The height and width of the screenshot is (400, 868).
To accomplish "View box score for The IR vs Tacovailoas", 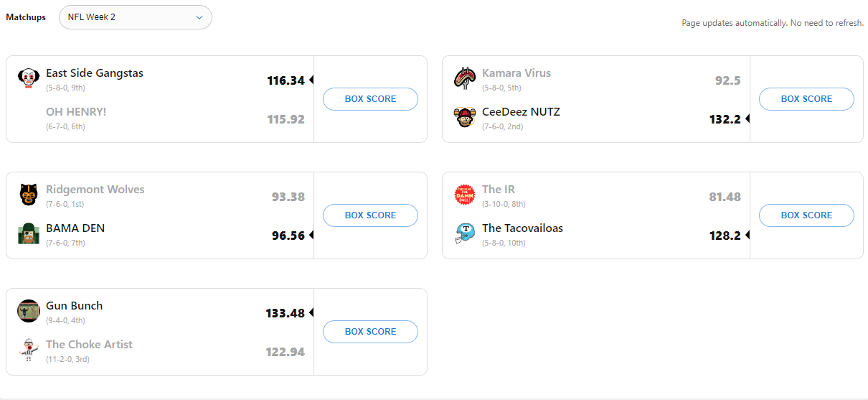I will pyautogui.click(x=806, y=215).
